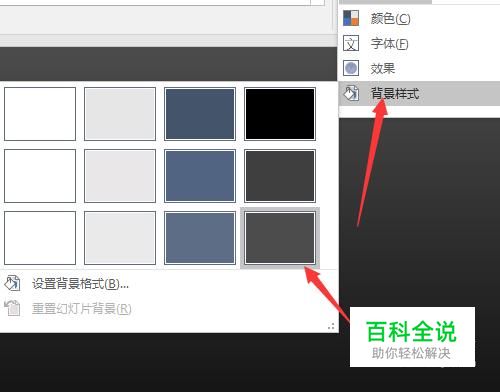
Task: Open the 颜色(C) colors submenu
Action: (419, 18)
